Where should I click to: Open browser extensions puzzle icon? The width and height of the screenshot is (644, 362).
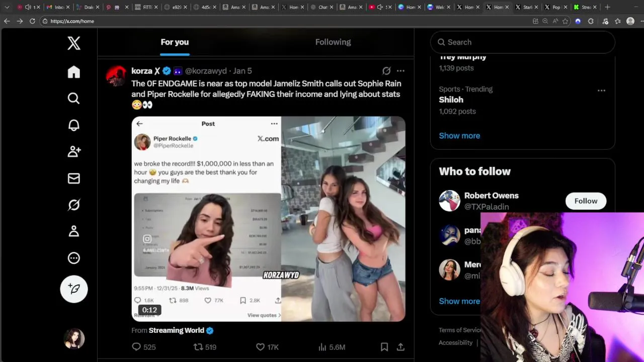(591, 21)
